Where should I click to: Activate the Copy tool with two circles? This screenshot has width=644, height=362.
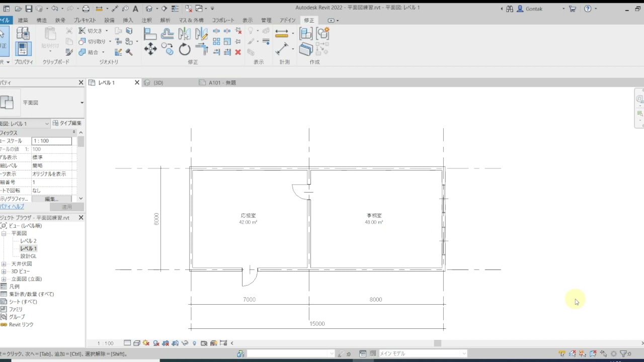(x=168, y=49)
